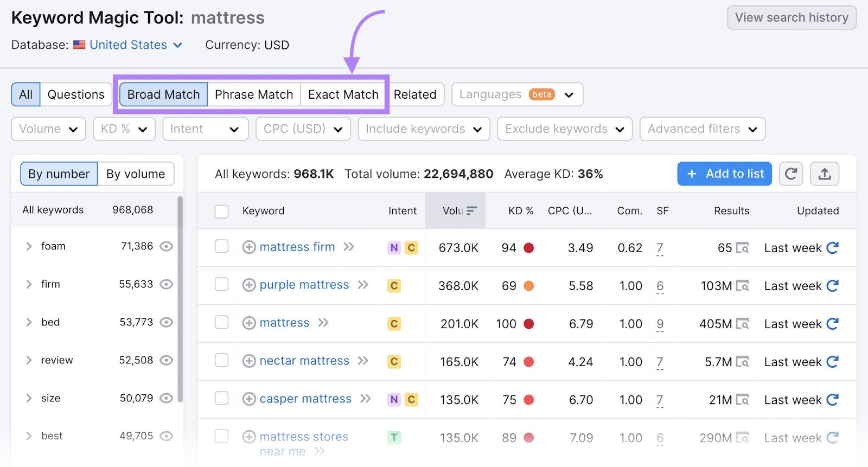Image resolution: width=868 pixels, height=467 pixels.
Task: Open the Advanced filters dropdown
Action: click(x=703, y=129)
